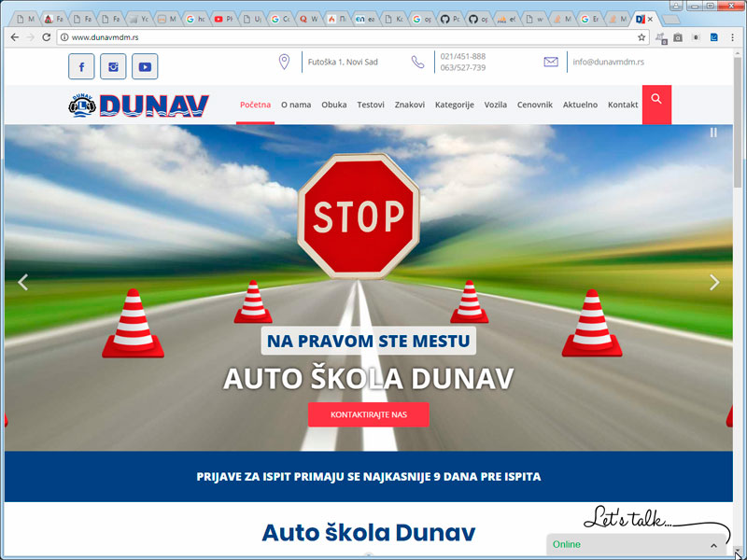
Task: Switch to the Quora tab
Action: (309, 19)
